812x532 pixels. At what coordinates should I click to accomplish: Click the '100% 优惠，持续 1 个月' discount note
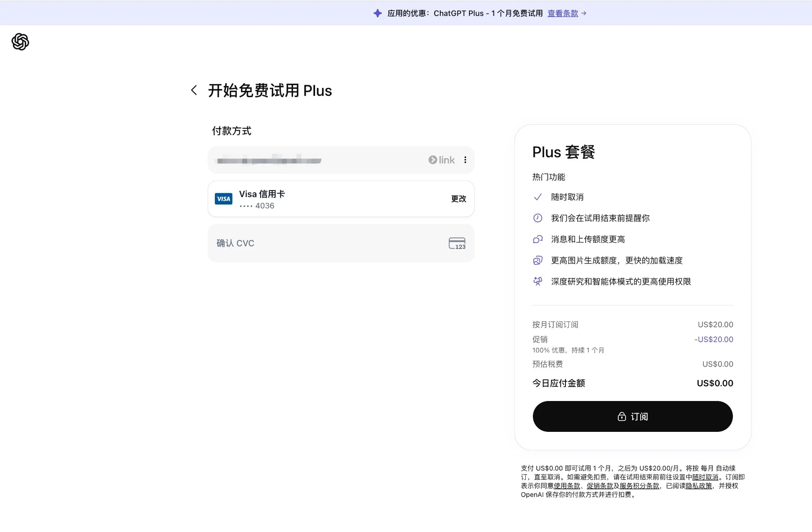568,350
